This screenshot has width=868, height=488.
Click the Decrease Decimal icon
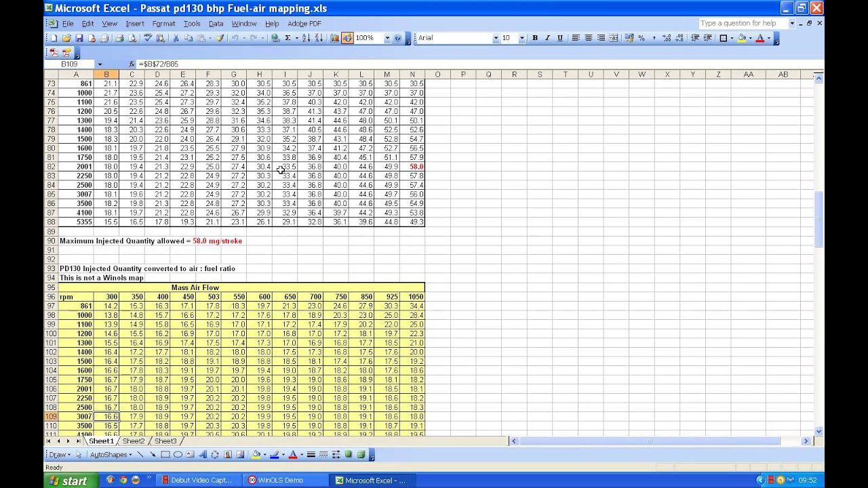pos(679,38)
